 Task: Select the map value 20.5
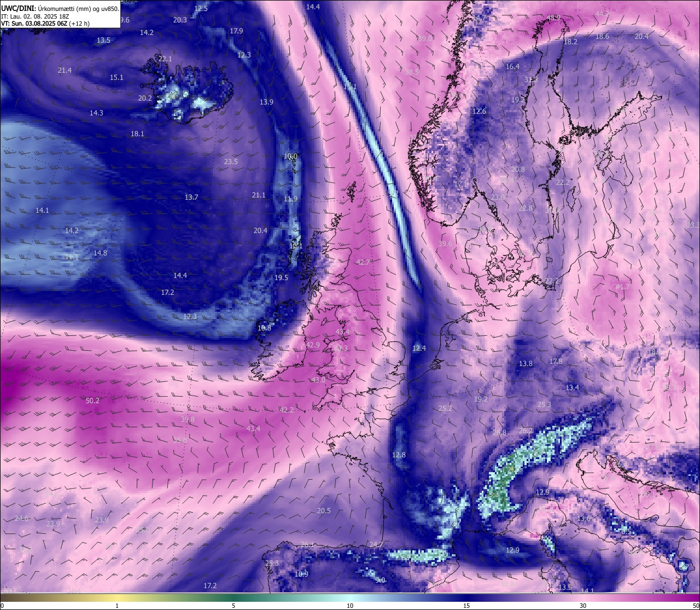324,510
